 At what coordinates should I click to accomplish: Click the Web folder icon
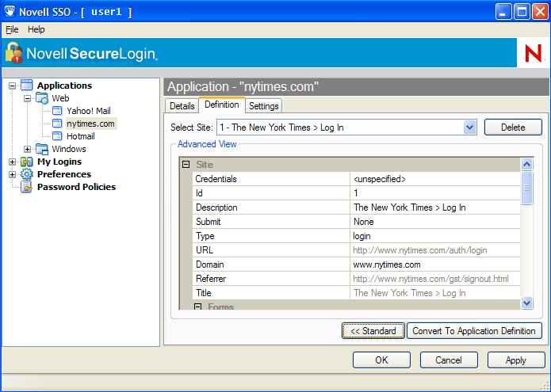click(x=42, y=98)
